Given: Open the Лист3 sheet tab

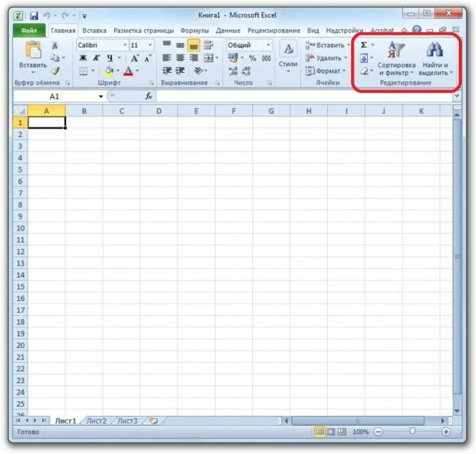Looking at the screenshot, I should pos(128,421).
